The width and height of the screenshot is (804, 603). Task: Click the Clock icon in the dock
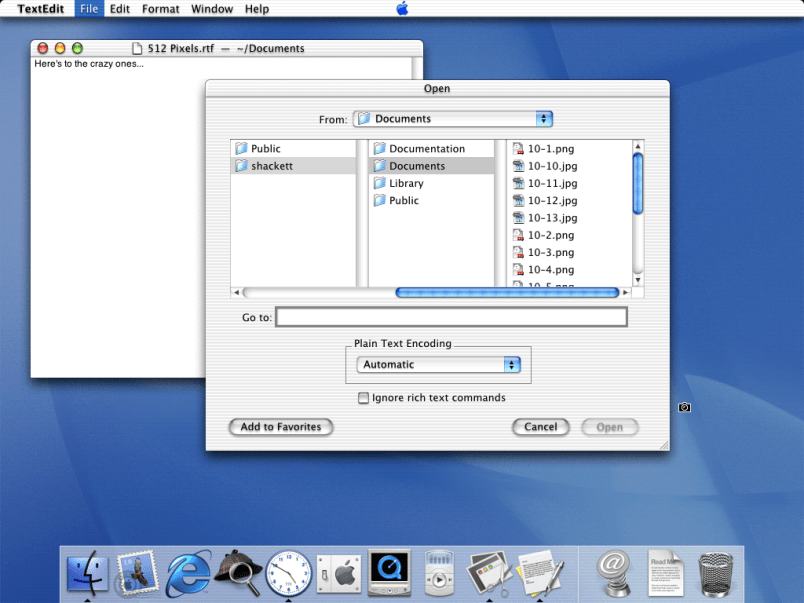point(288,574)
